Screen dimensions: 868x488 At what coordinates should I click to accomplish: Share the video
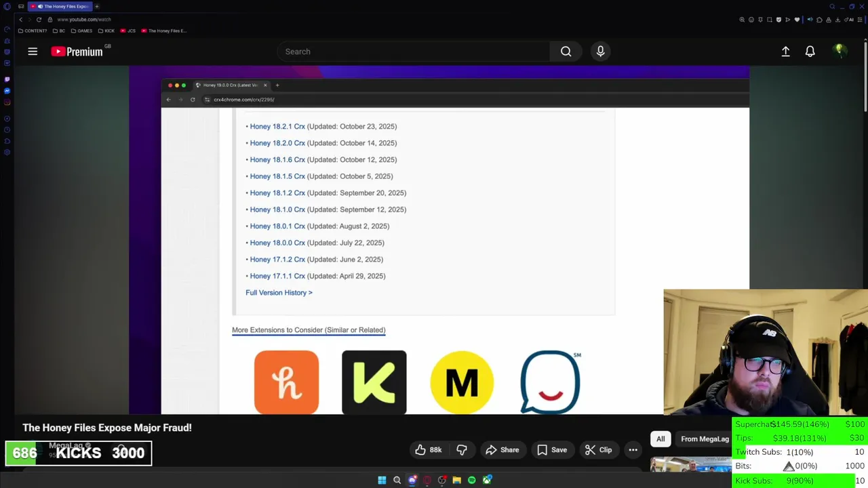(502, 450)
